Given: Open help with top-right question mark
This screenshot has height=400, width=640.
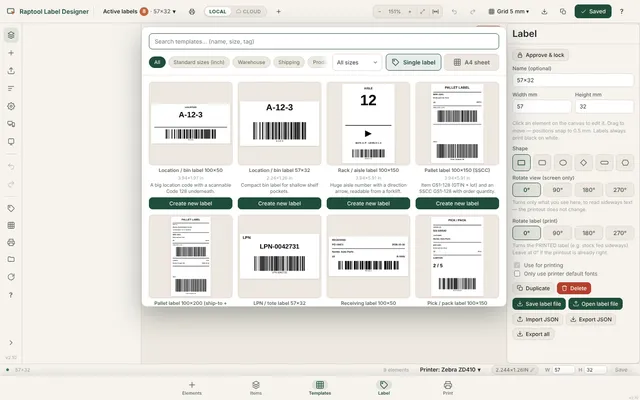Looking at the screenshot, I should point(621,11).
